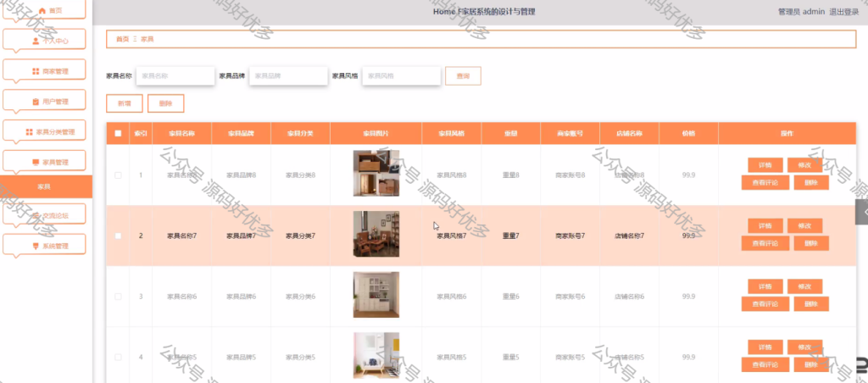Screen dimensions: 868x383
Task: Click the home icon beside 首页
Action: pyautogui.click(x=42, y=10)
